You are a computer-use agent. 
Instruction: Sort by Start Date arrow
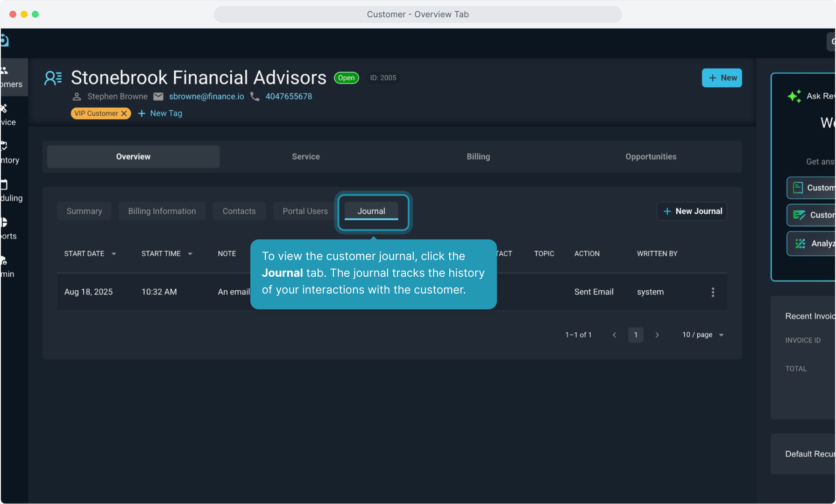click(114, 254)
